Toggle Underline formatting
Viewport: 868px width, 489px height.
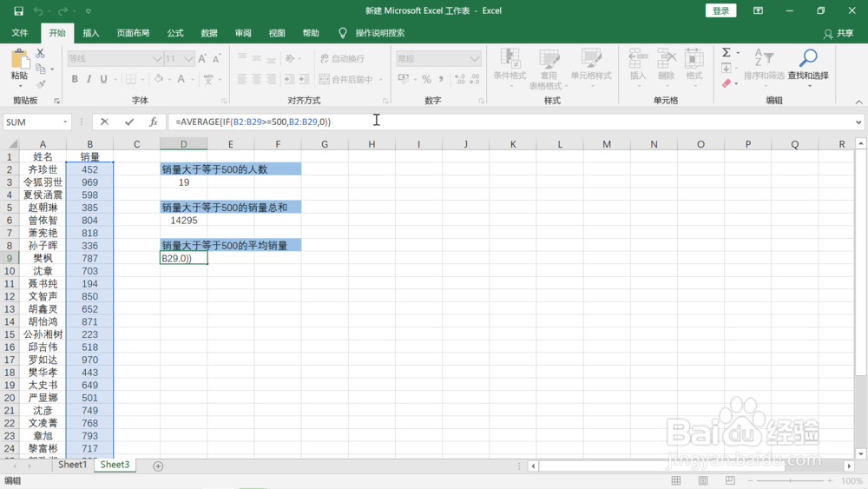click(103, 79)
